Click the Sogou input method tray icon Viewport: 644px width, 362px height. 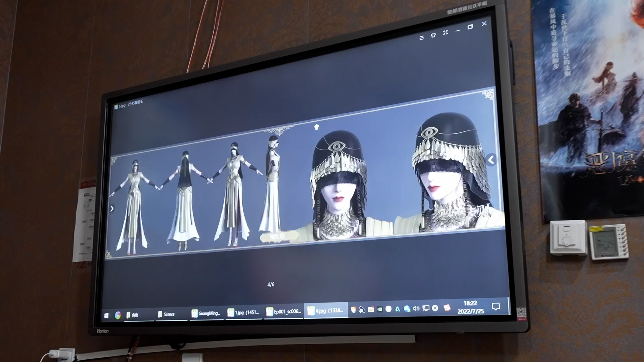[447, 308]
